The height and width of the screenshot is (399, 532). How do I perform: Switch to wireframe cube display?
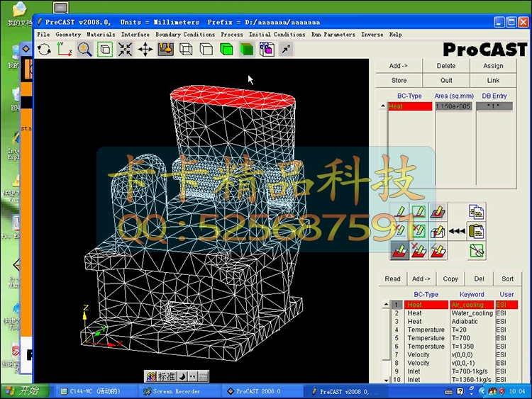(x=186, y=50)
